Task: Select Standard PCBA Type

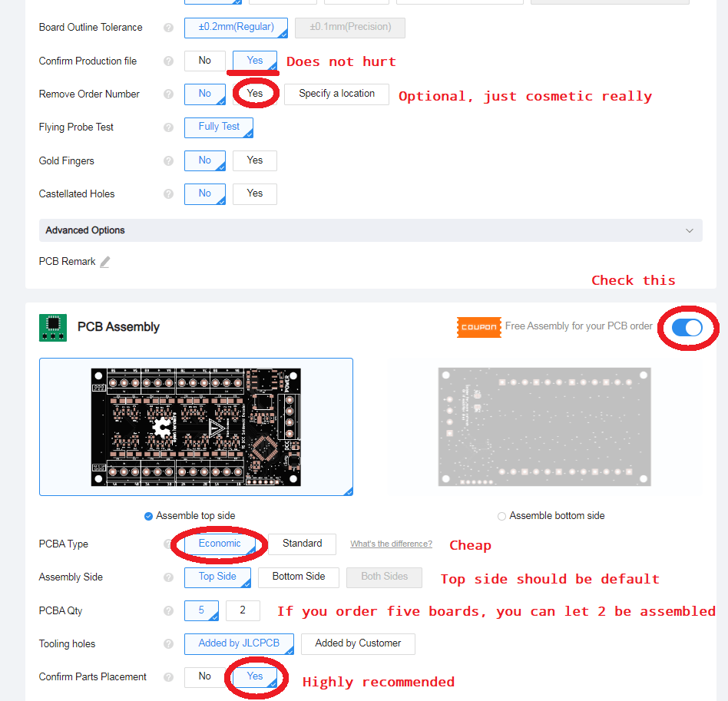Action: pyautogui.click(x=302, y=544)
